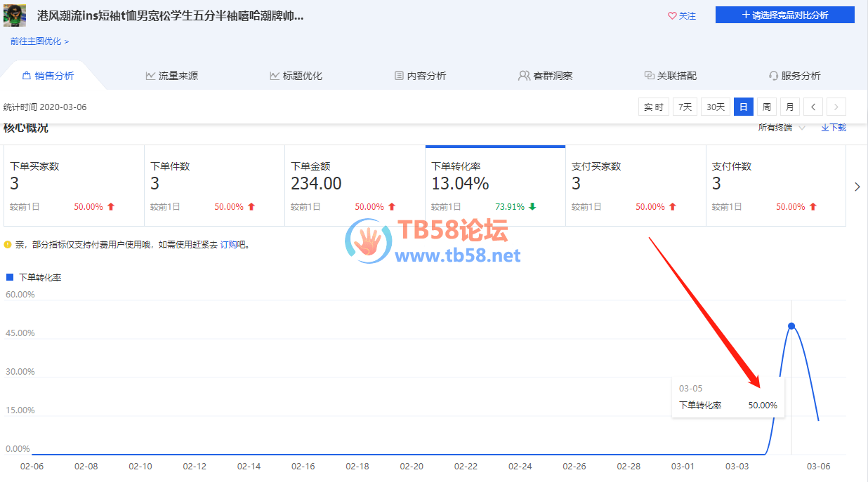Click 请选择竞品对比分析 button
Screen dimensions: 868x482
784,15
